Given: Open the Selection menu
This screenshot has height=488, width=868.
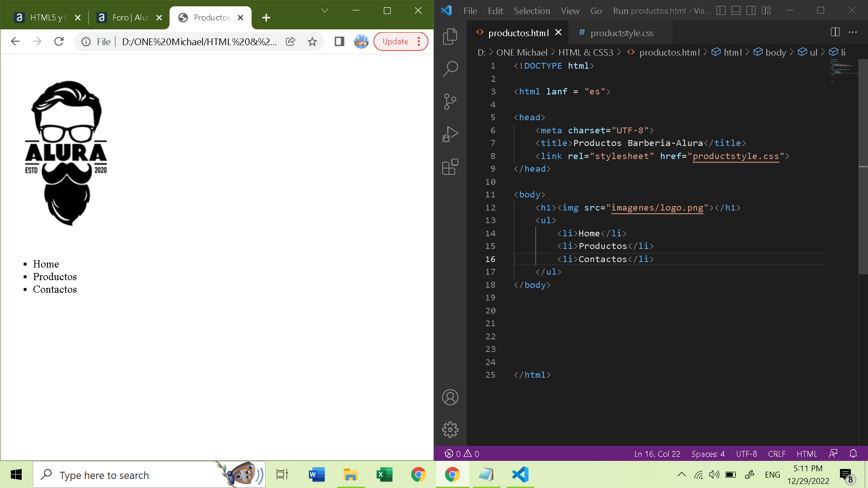Looking at the screenshot, I should 532,11.
